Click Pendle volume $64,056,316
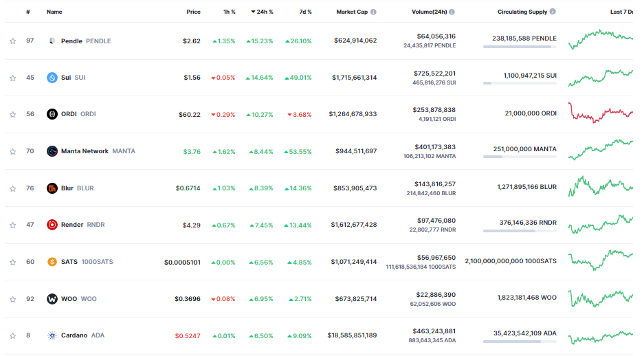 click(x=436, y=36)
